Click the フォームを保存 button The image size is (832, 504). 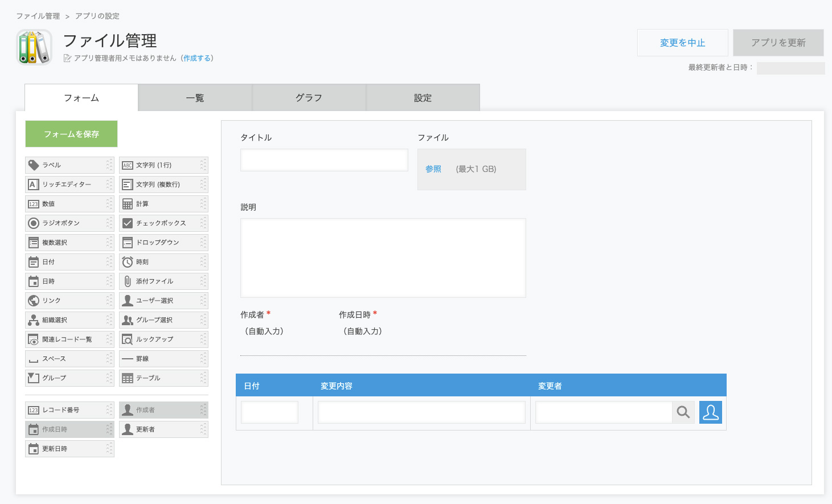(x=71, y=134)
